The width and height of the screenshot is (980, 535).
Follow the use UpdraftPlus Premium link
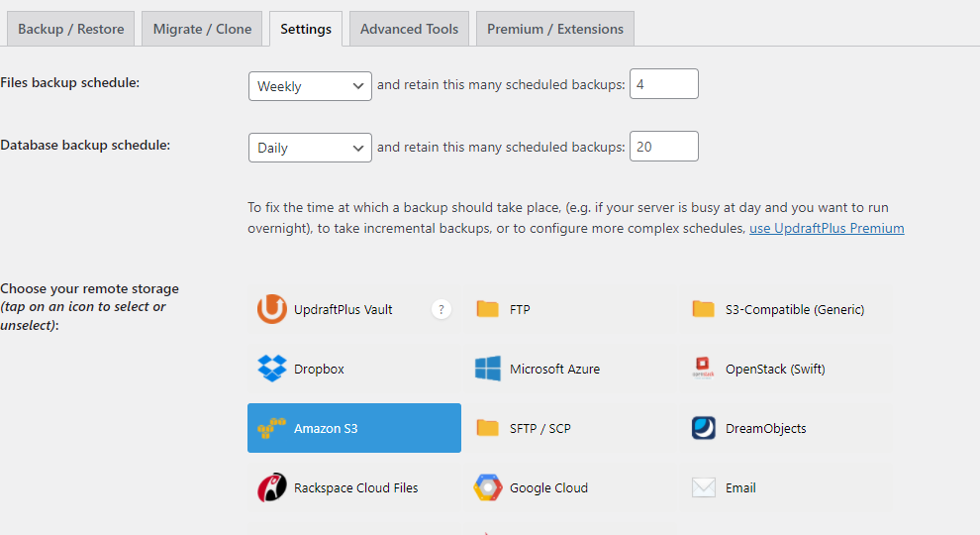pos(827,228)
